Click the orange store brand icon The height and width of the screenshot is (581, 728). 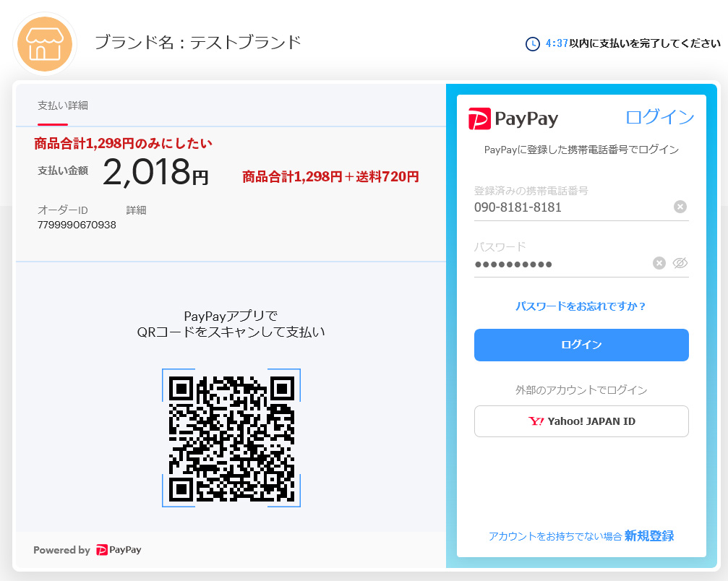(x=45, y=44)
